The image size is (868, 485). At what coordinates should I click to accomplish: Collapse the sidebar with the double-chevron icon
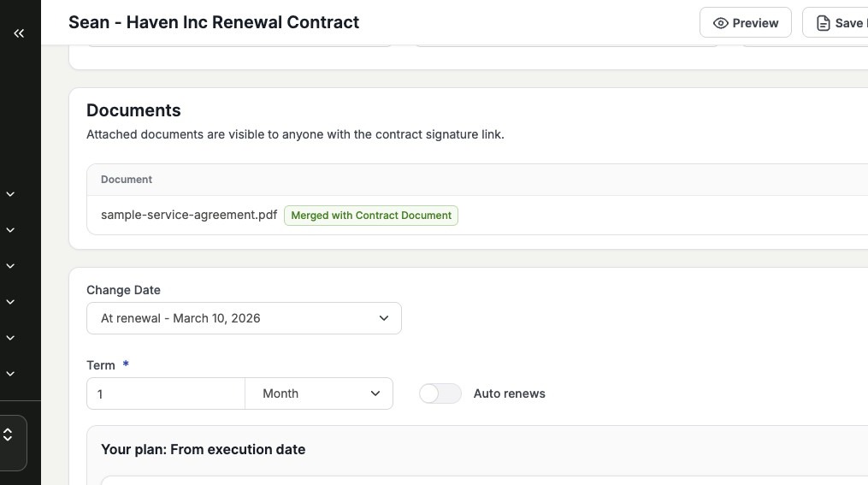point(19,33)
